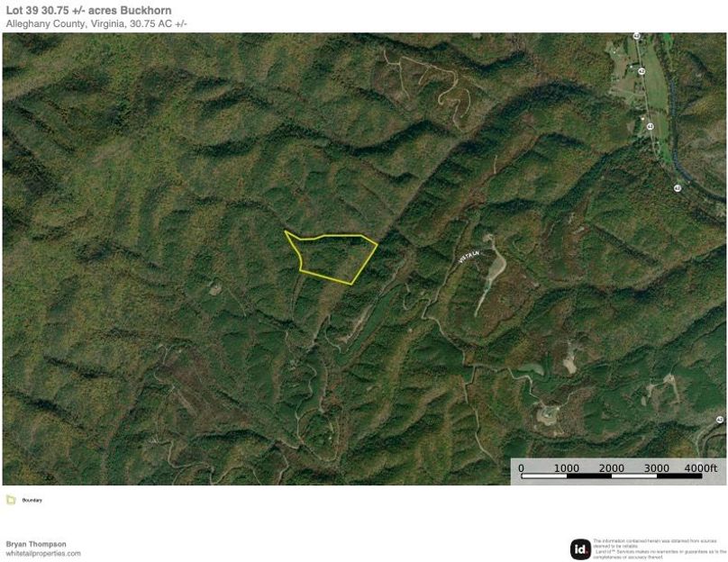Select the small pond feature on the map

pyautogui.click(x=530, y=367)
